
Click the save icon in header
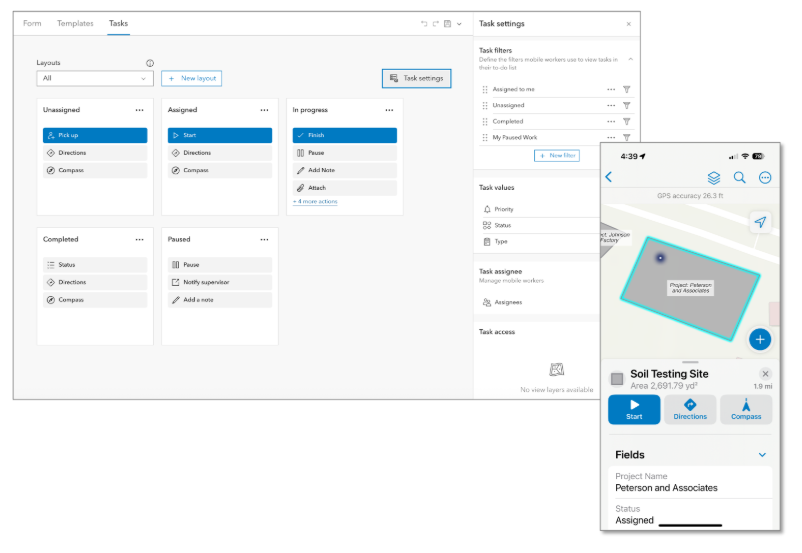pos(448,24)
